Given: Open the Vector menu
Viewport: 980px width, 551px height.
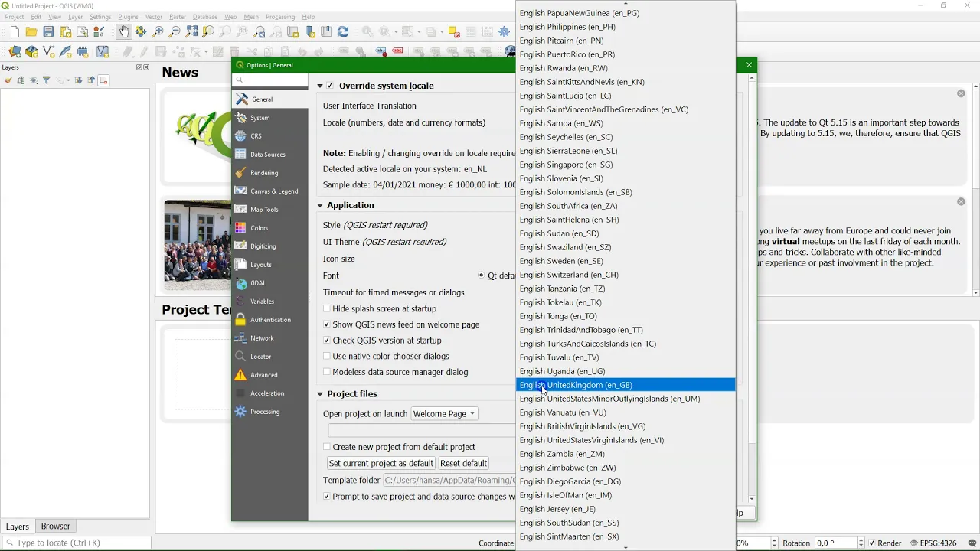Looking at the screenshot, I should coord(154,17).
